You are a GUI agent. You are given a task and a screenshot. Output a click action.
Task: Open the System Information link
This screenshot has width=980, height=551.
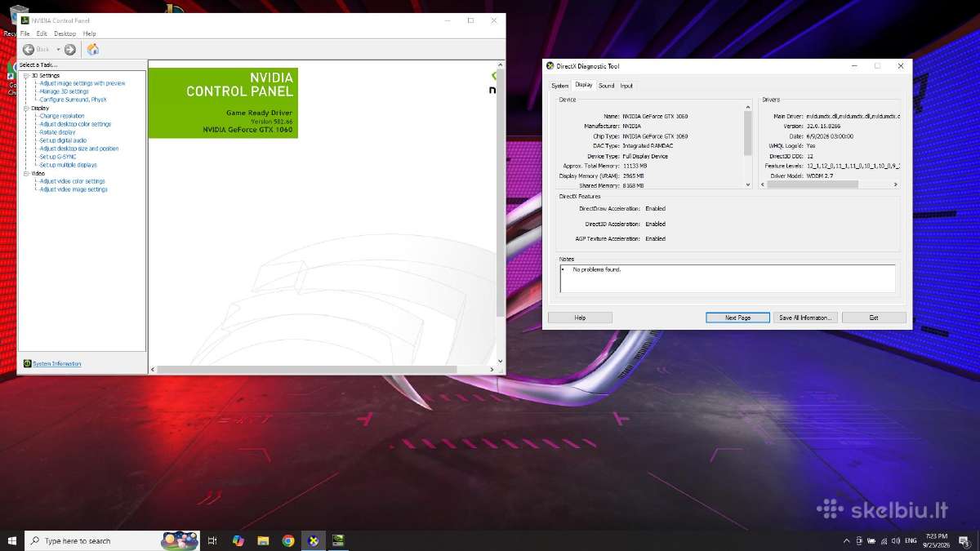pyautogui.click(x=57, y=364)
